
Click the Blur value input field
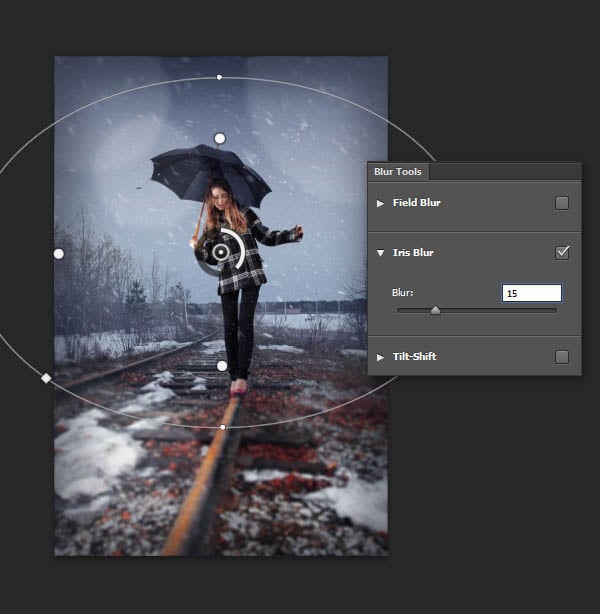[x=531, y=293]
